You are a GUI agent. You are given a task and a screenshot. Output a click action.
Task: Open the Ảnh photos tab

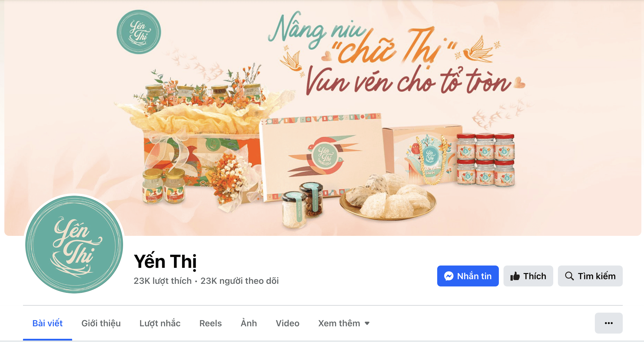[249, 323]
